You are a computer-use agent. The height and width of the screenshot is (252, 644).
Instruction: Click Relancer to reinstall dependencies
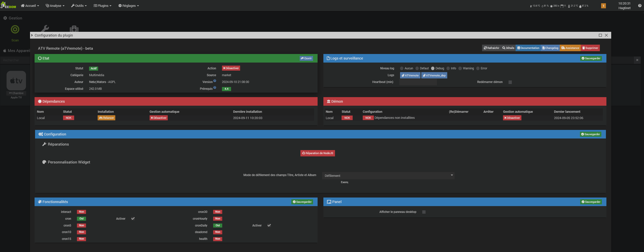tap(106, 118)
